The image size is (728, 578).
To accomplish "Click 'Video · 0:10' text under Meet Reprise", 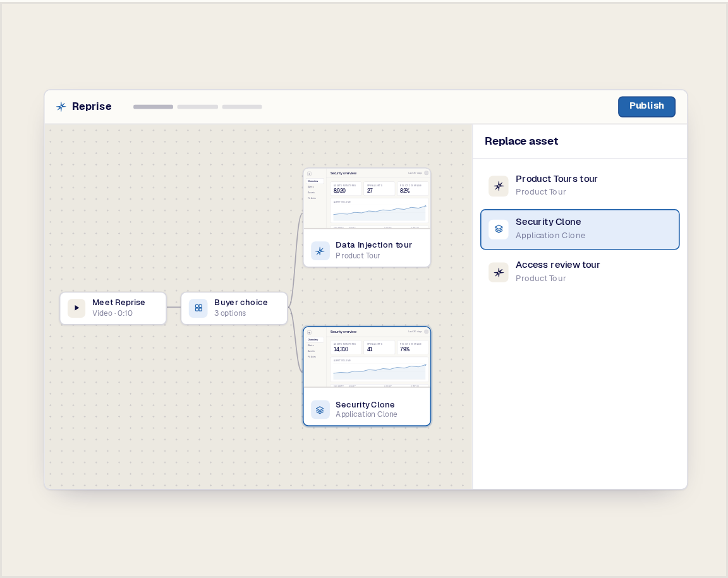I will click(x=112, y=313).
